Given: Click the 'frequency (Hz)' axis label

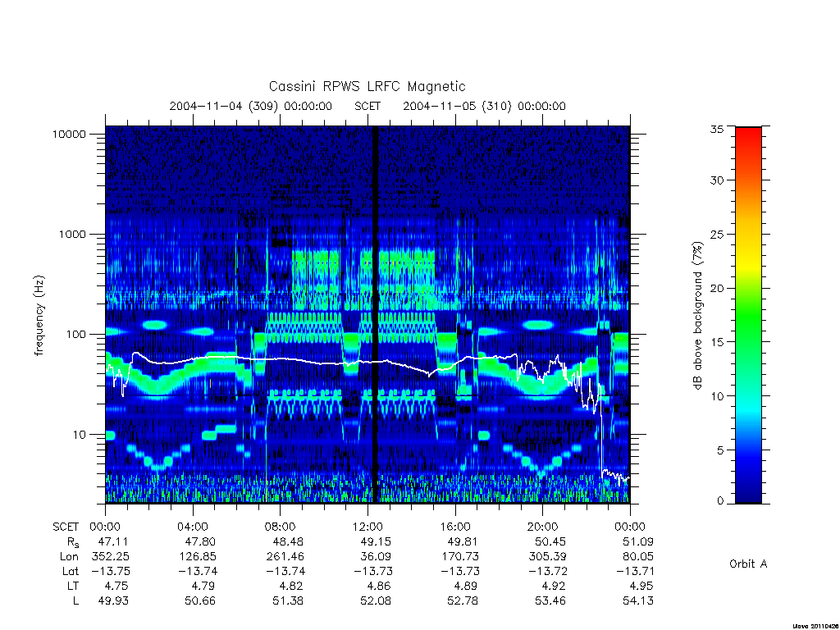Looking at the screenshot, I should coord(39,315).
